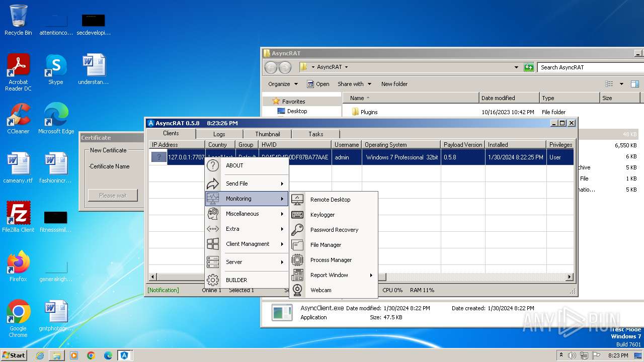Click New folder in Explorer toolbar
This screenshot has height=362, width=644.
click(394, 84)
